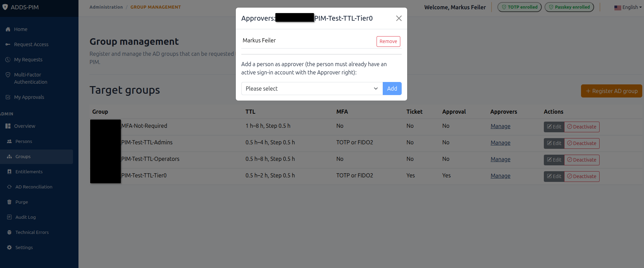Open the Entitlements page
644x268 pixels.
(x=29, y=172)
